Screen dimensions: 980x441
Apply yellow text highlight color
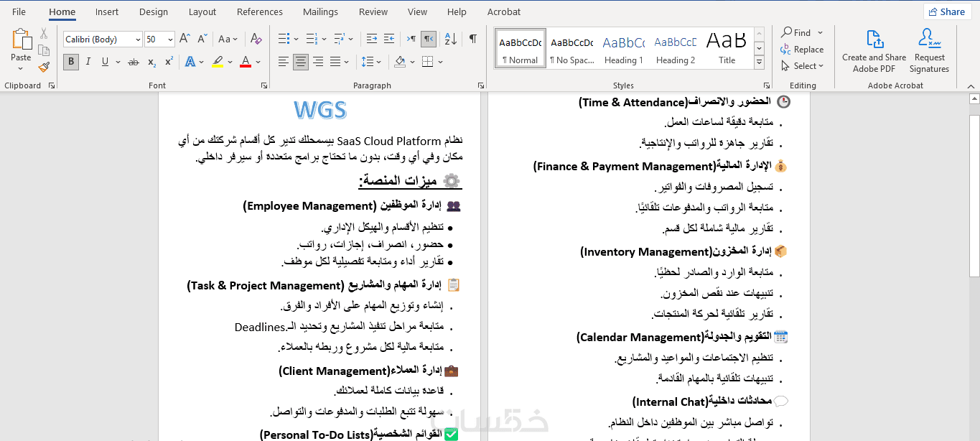point(218,62)
